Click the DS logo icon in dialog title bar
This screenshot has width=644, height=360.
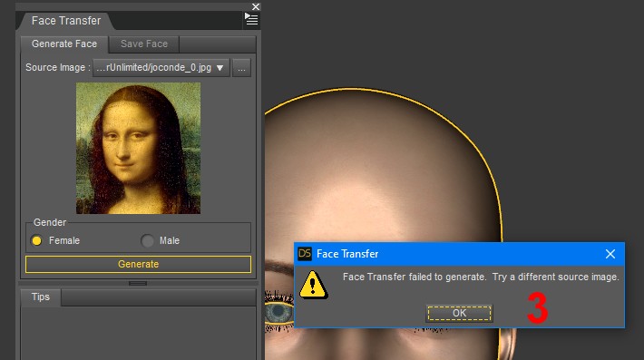[x=305, y=254]
